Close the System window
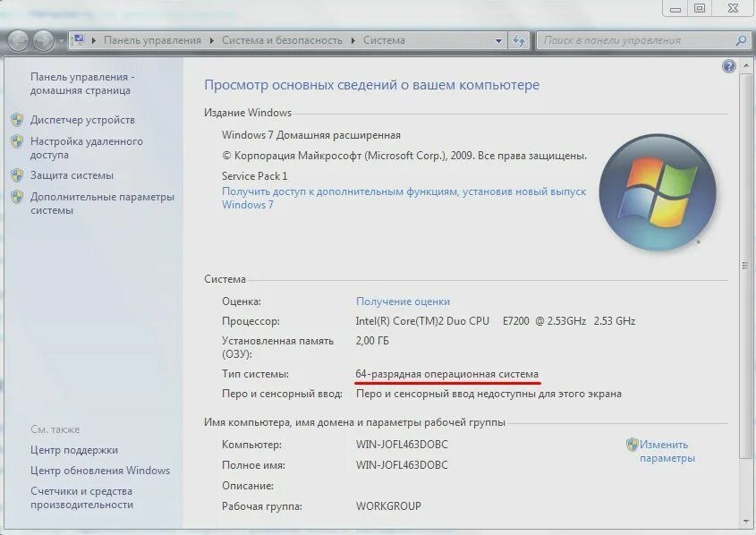The width and height of the screenshot is (756, 535). click(x=733, y=9)
